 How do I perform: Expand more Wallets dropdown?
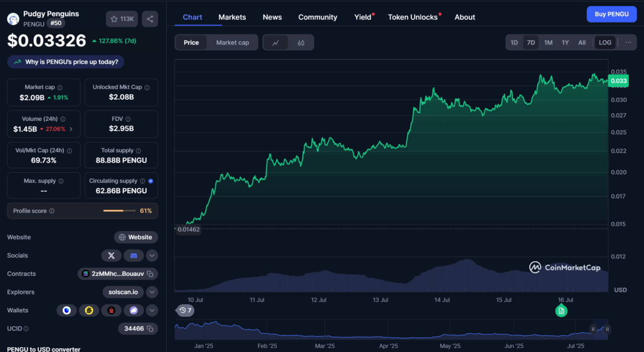(152, 310)
